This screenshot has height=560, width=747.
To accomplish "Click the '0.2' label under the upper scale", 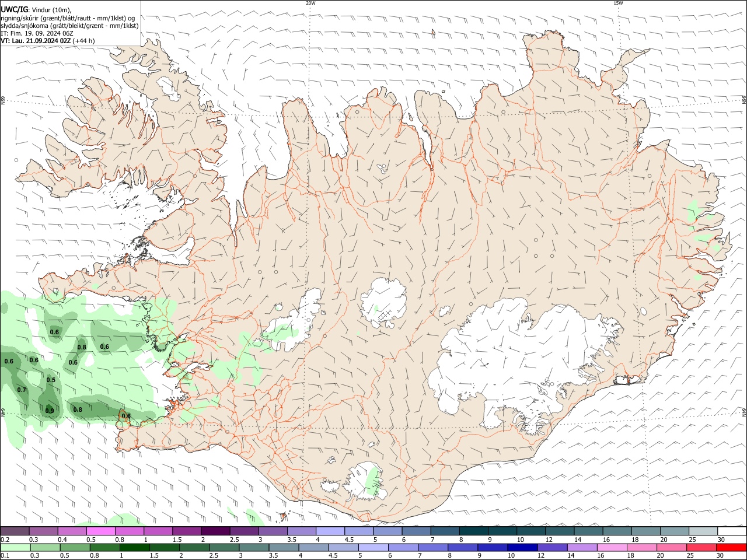I will 5,540.
